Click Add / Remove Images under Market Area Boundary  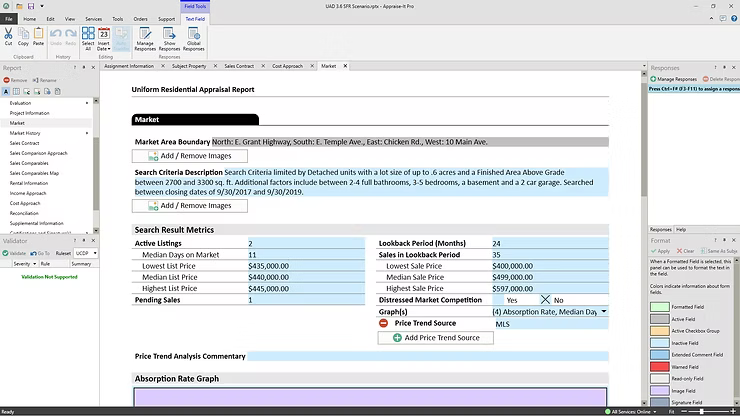tap(190, 156)
